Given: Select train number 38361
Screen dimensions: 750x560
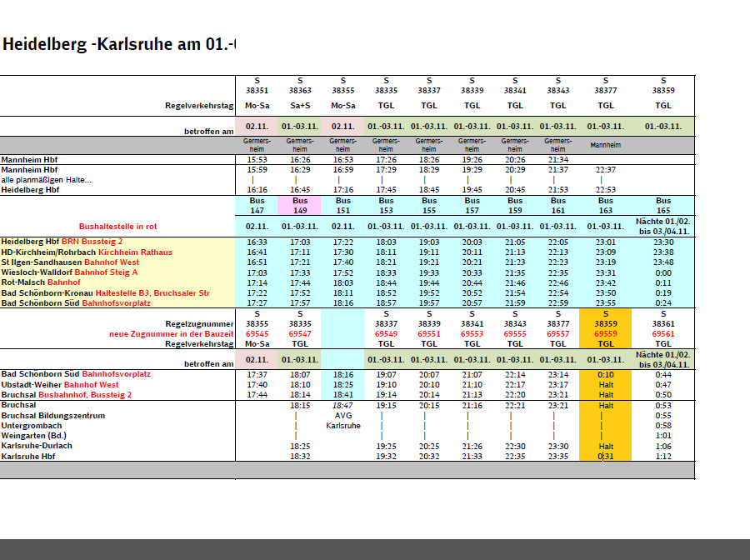Looking at the screenshot, I should [663, 324].
